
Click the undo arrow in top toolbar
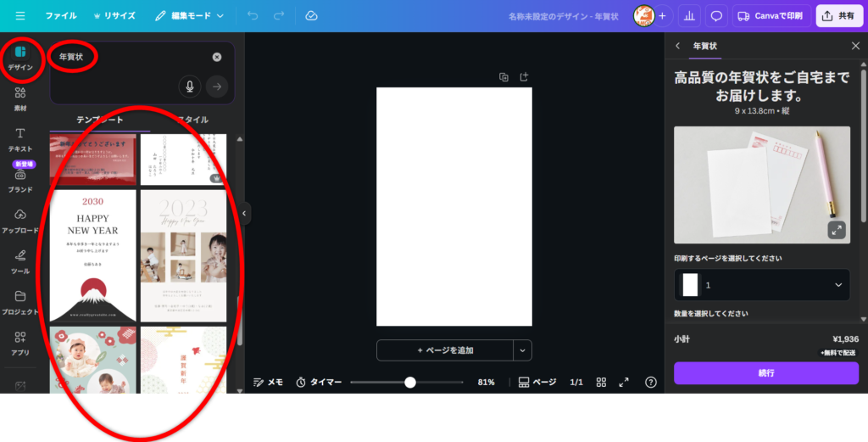click(x=253, y=16)
